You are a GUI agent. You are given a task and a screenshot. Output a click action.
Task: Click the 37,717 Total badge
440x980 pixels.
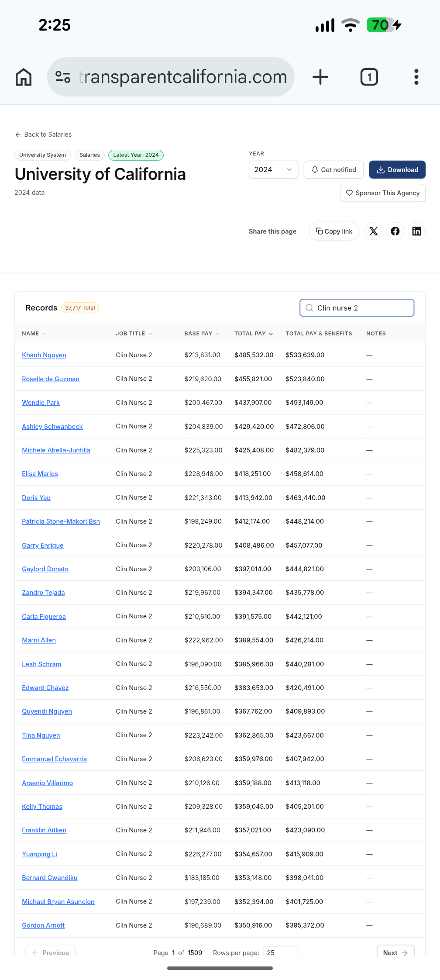(x=80, y=308)
